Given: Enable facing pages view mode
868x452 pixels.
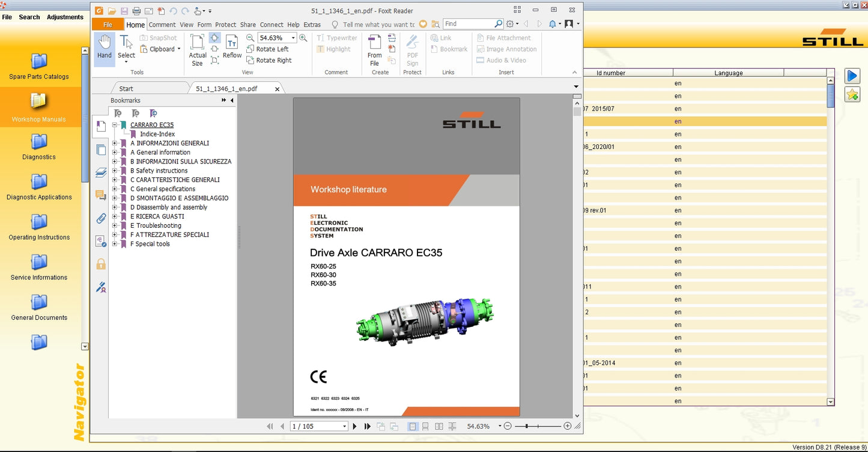Looking at the screenshot, I should click(439, 426).
